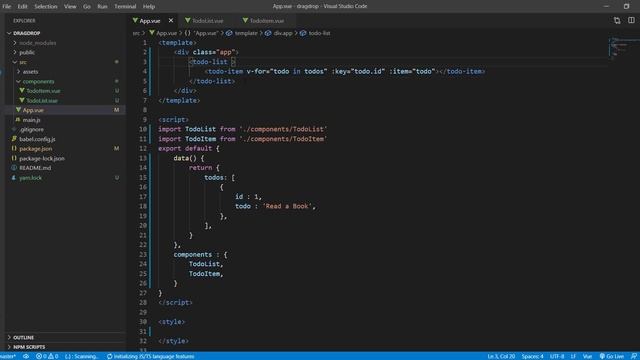
Task: Select the App.vue editor tab
Action: coord(149,20)
